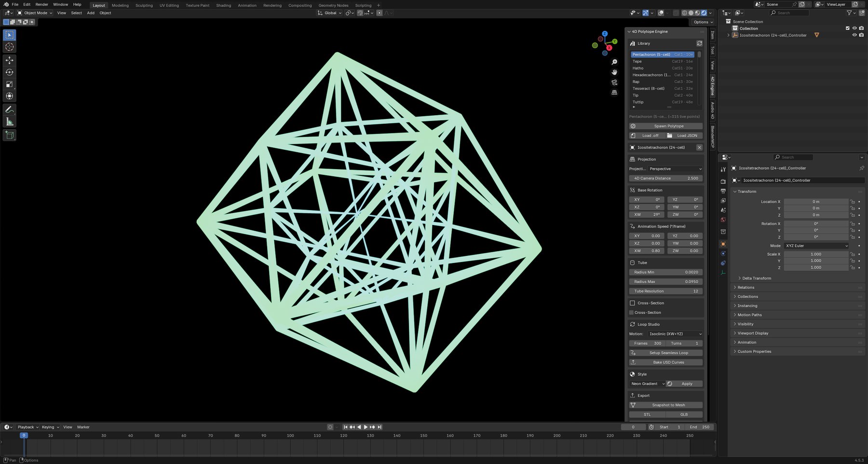The width and height of the screenshot is (868, 464).
Task: Open View Layer properties tab icon
Action: click(723, 200)
